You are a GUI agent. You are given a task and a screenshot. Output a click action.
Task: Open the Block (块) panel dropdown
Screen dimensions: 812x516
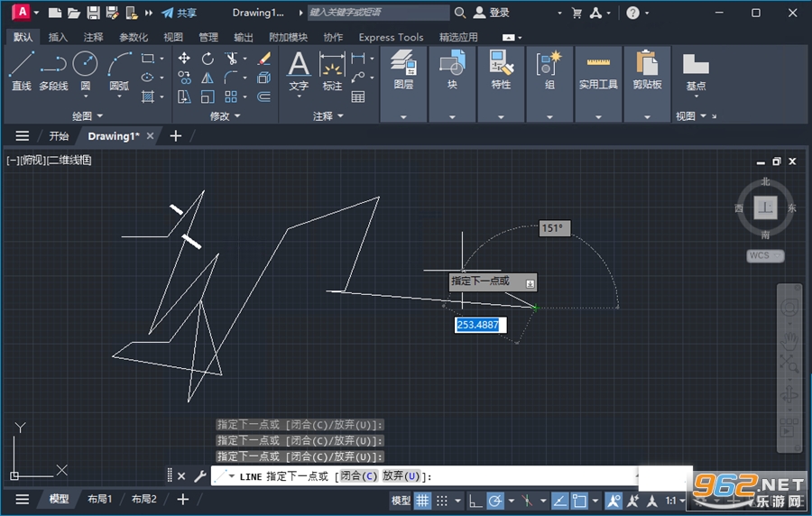click(452, 117)
